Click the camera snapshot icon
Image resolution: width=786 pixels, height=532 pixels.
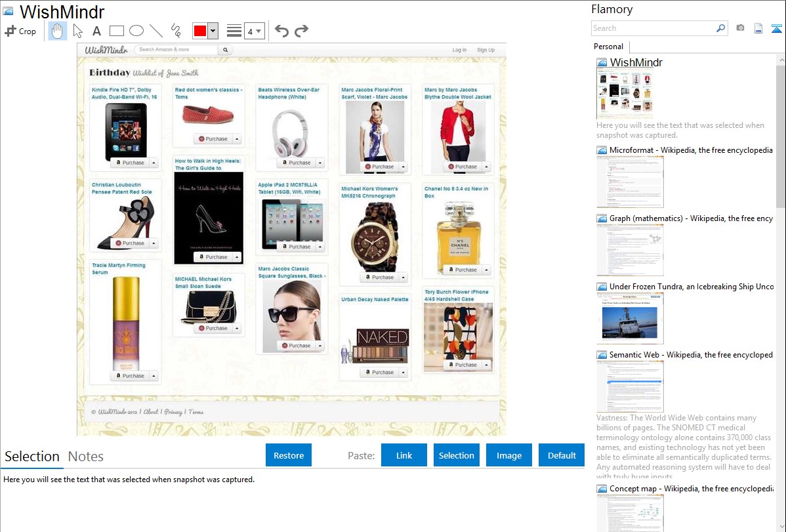[x=740, y=28]
